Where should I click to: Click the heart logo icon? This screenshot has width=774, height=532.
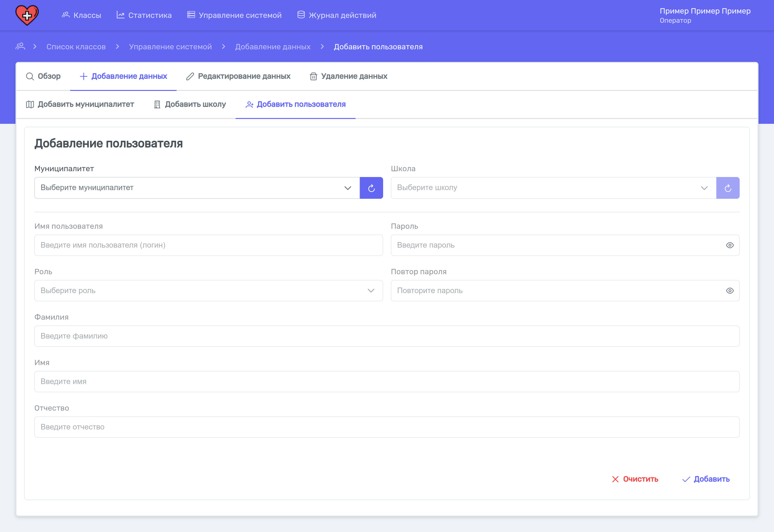pyautogui.click(x=27, y=15)
